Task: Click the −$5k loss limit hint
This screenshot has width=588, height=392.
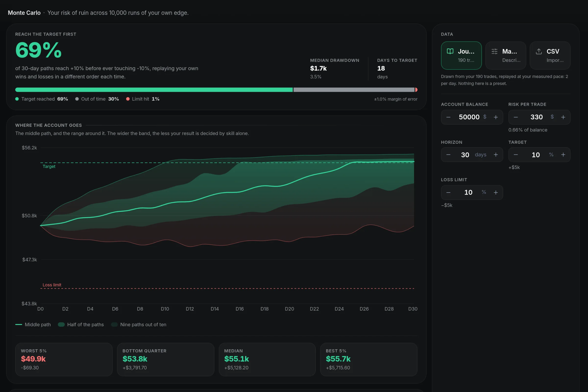Action: pyautogui.click(x=447, y=205)
